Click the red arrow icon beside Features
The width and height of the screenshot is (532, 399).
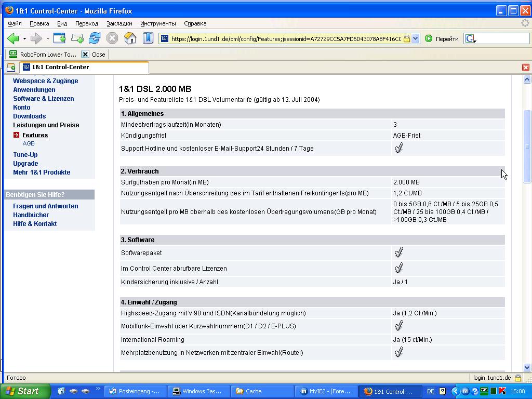coord(16,135)
